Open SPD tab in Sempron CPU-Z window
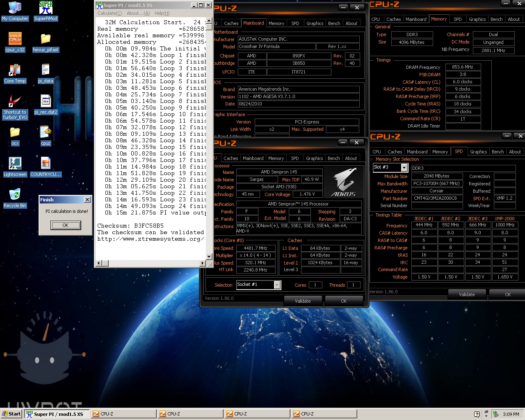Image resolution: width=525 pixels, height=420 pixels. pyautogui.click(x=294, y=158)
